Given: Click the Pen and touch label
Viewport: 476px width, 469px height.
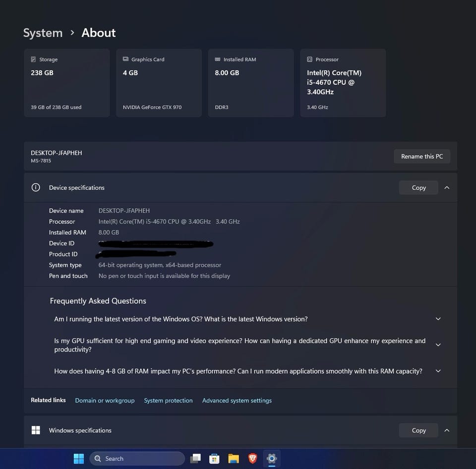Looking at the screenshot, I should pos(68,276).
